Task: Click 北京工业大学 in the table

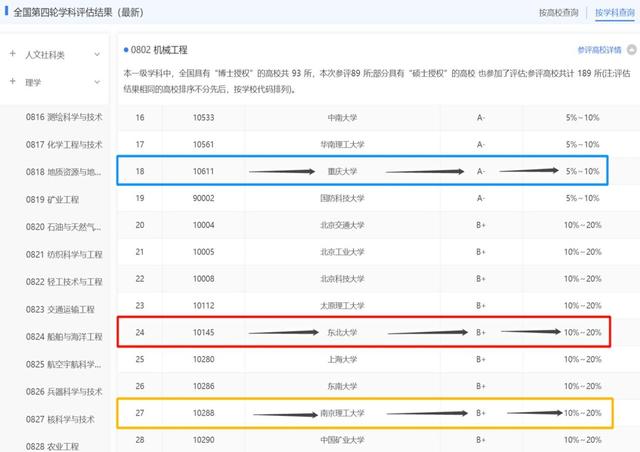Action: pyautogui.click(x=342, y=252)
